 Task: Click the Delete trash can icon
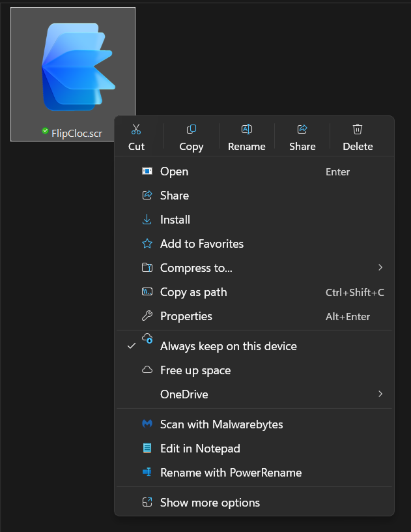358,129
